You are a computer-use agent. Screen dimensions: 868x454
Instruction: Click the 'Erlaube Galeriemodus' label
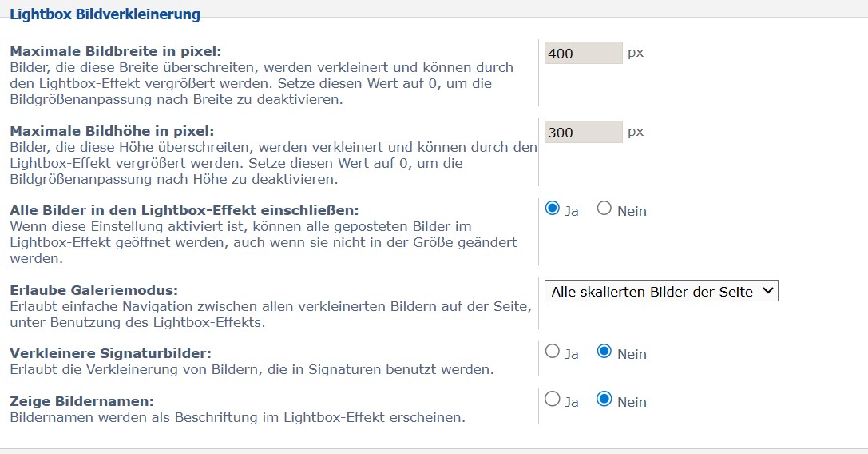point(93,289)
